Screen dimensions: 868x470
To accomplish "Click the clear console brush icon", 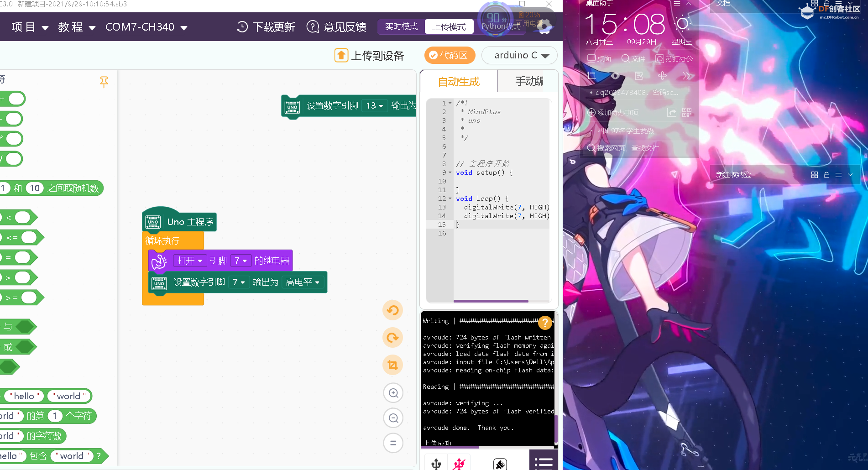I will pyautogui.click(x=500, y=464).
